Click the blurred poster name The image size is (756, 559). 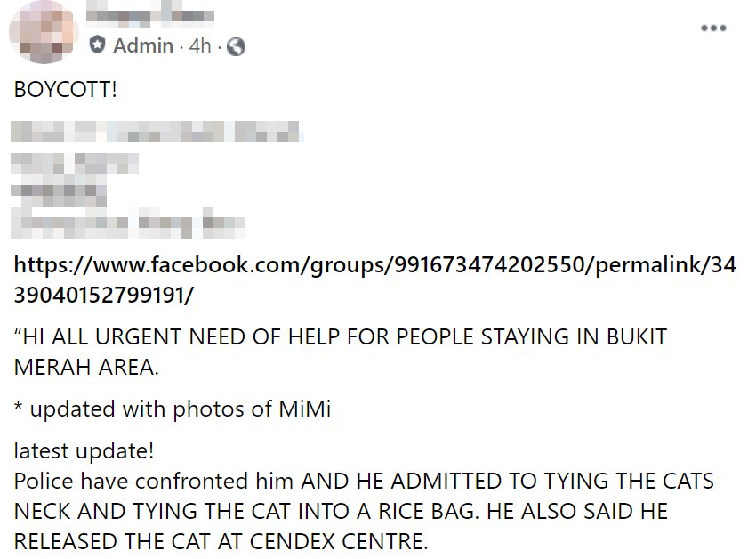point(151,16)
